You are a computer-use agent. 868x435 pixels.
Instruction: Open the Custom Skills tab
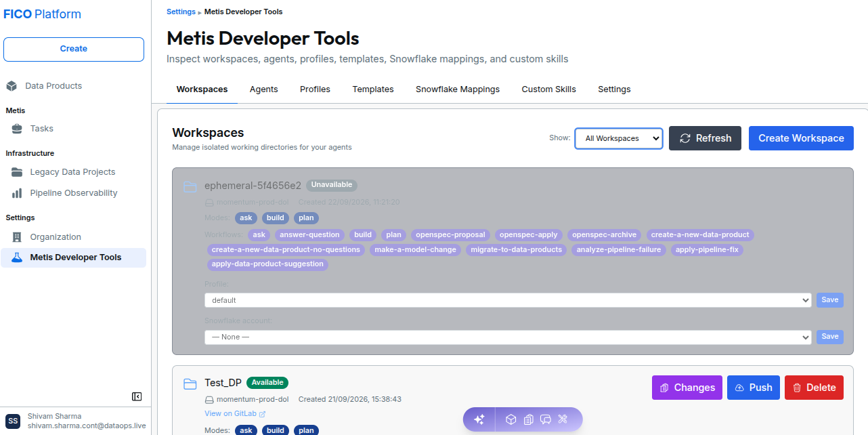(549, 89)
